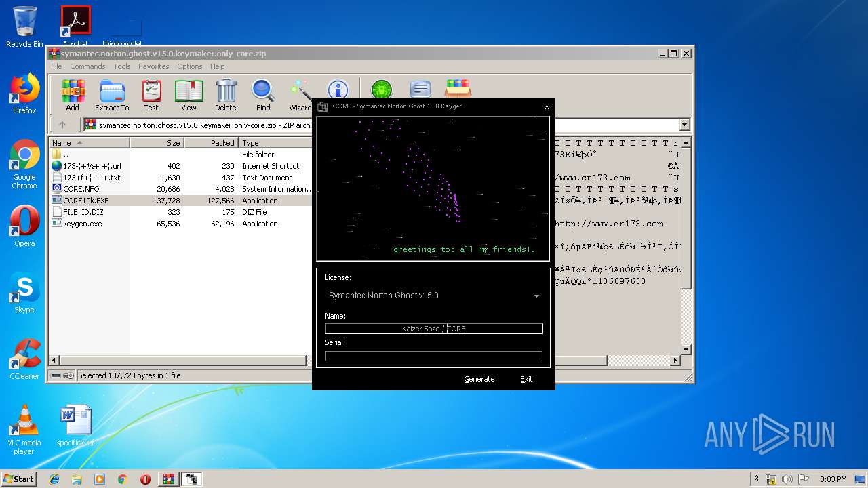868x488 pixels.
Task: Select the Firefox desktop shortcut
Action: click(24, 94)
